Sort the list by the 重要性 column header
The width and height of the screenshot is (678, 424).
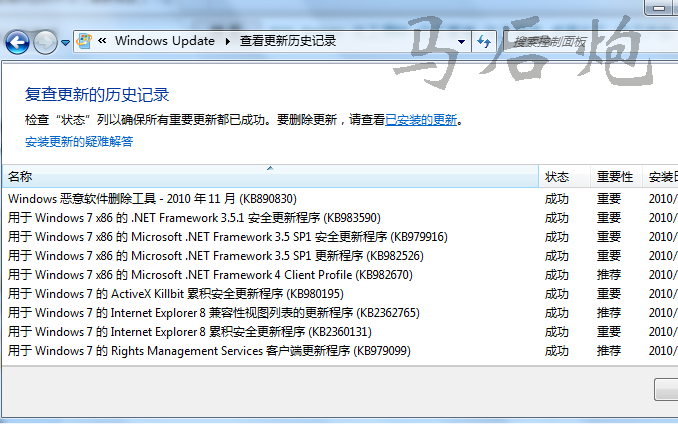614,177
